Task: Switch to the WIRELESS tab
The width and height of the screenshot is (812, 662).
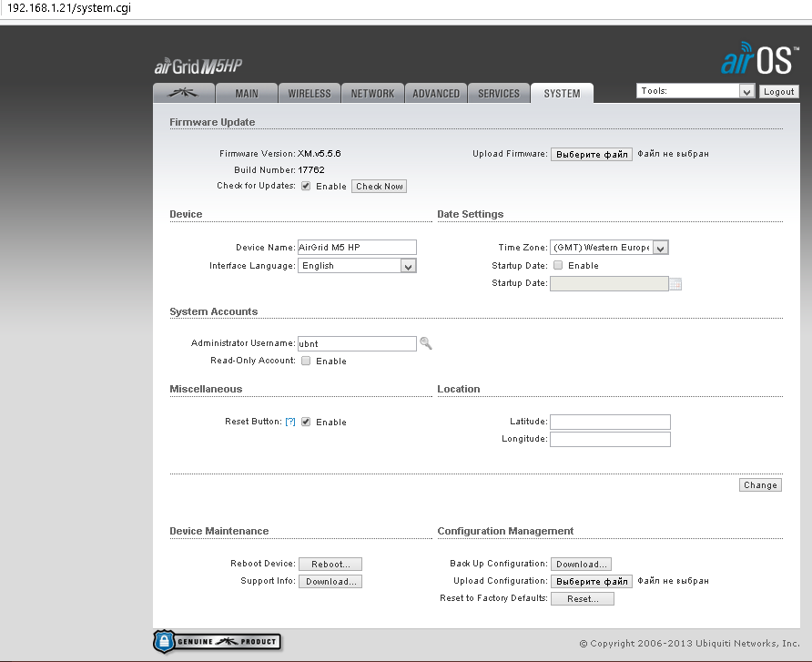Action: [310, 93]
